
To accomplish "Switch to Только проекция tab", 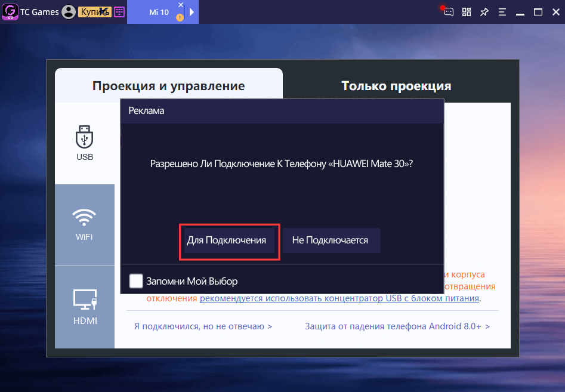I will tap(396, 86).
